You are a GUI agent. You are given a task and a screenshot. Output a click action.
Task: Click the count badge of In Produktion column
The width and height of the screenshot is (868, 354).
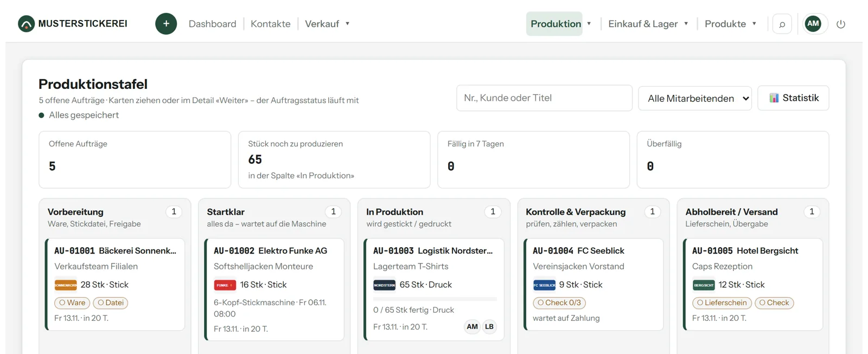point(493,211)
